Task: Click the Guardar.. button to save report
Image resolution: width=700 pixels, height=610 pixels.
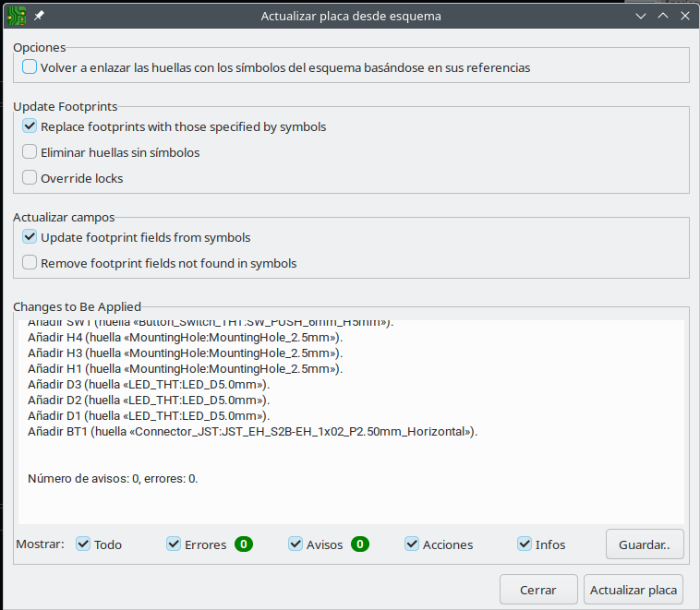Action: pyautogui.click(x=645, y=544)
